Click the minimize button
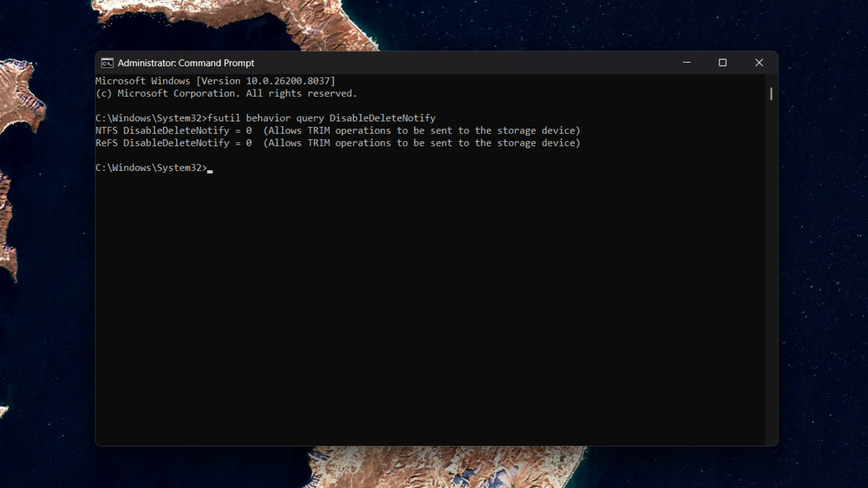The width and height of the screenshot is (868, 488). point(687,63)
